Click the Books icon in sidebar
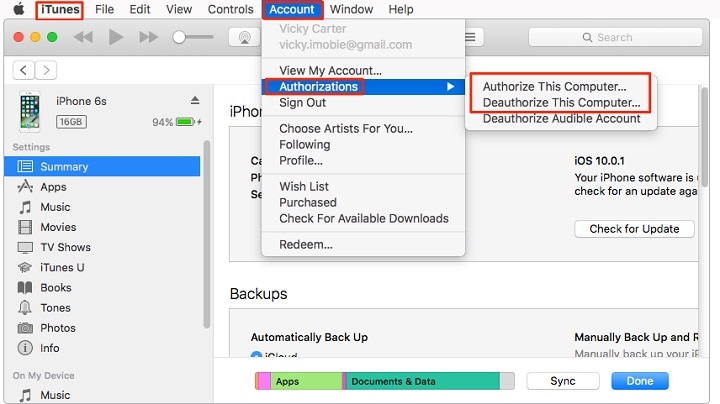This screenshot has width=720, height=404. 25,287
